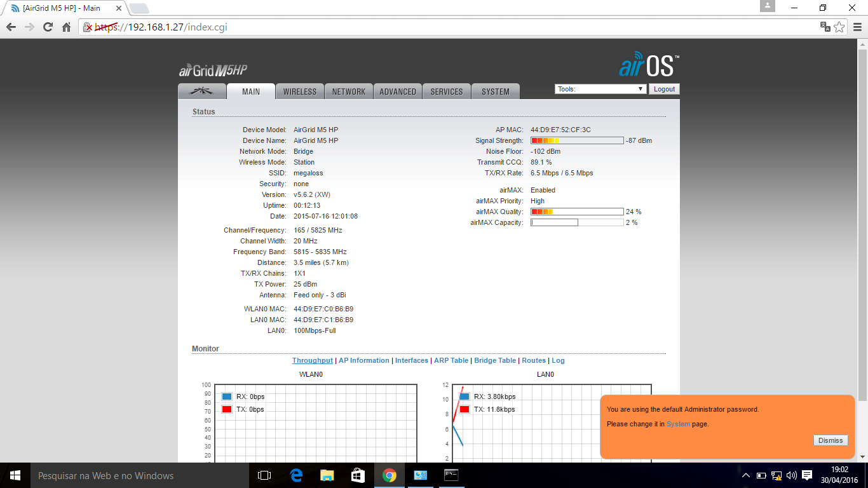The height and width of the screenshot is (488, 868).
Task: Click the Chrome user profile icon
Action: pos(768,6)
